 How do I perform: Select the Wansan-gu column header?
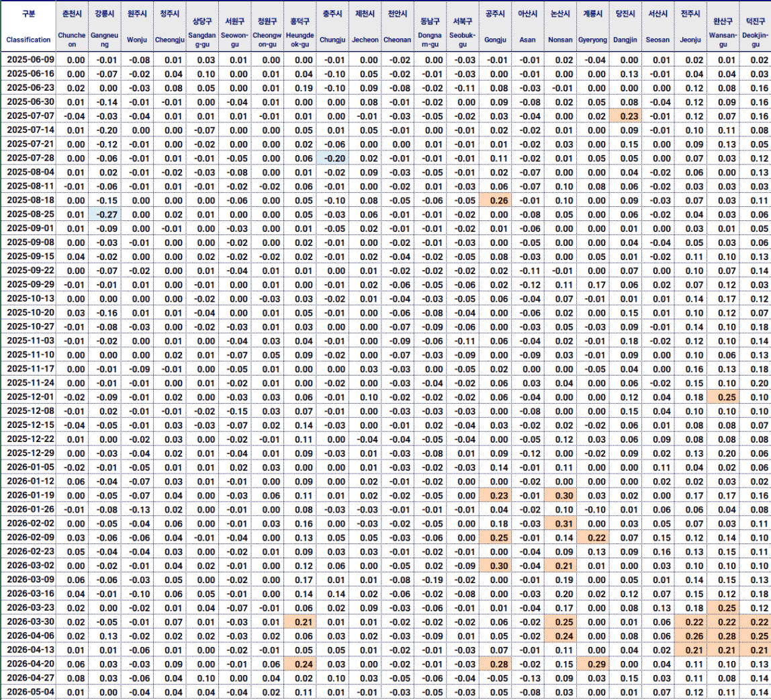[x=723, y=26]
